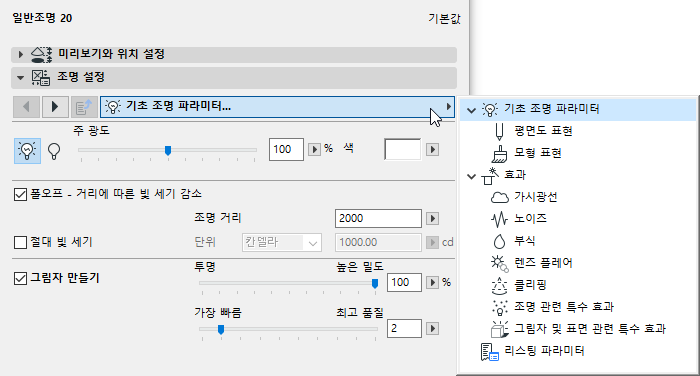Click the page list icon button

[x=83, y=107]
